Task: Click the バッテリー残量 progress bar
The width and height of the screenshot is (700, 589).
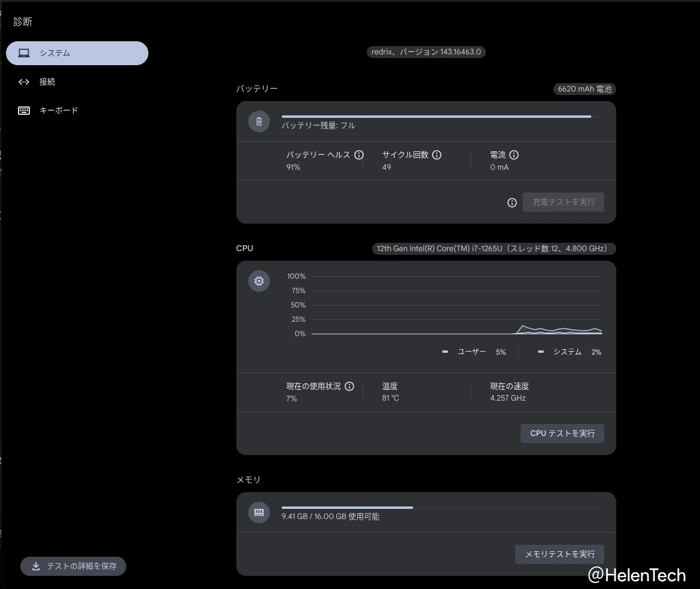Action: [436, 117]
